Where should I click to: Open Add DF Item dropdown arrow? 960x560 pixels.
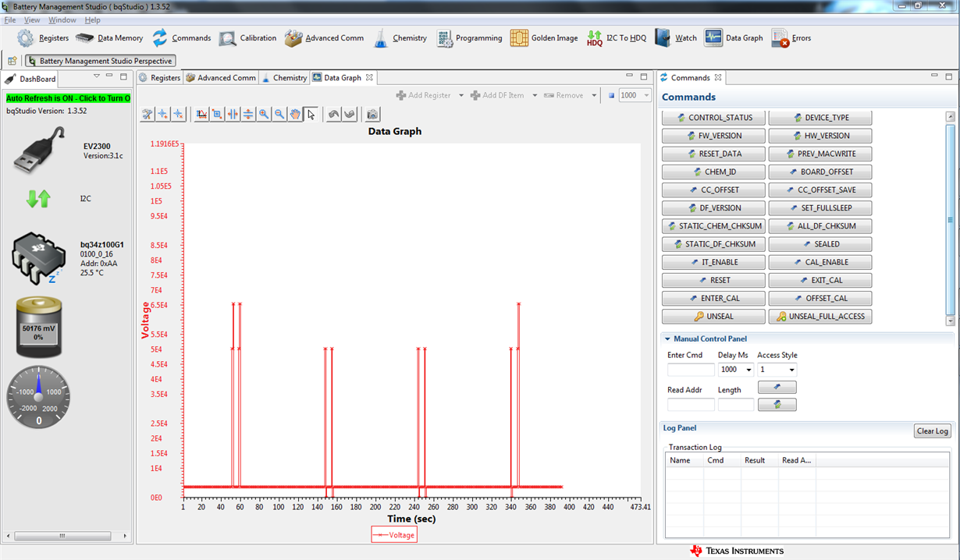click(535, 95)
